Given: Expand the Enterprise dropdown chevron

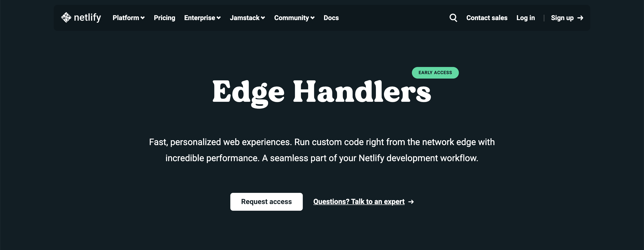Looking at the screenshot, I should tap(219, 18).
